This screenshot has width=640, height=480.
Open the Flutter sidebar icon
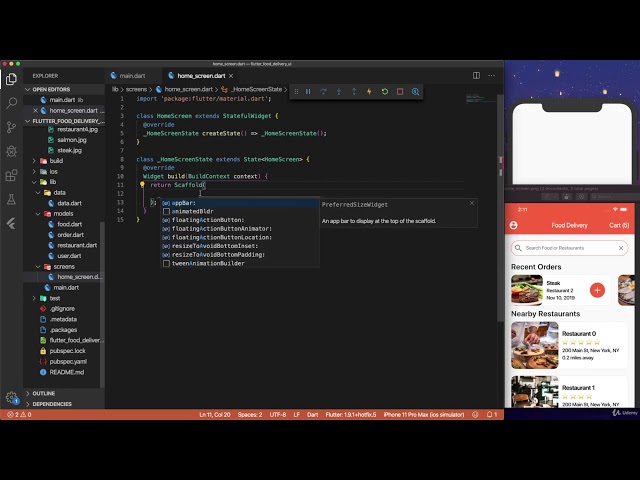(11, 223)
